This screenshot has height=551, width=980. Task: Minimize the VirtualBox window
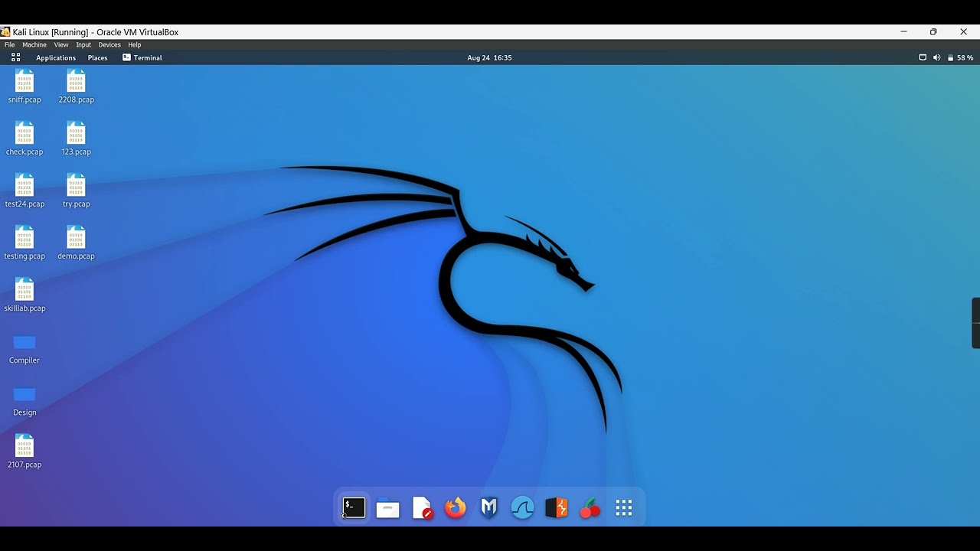point(903,32)
